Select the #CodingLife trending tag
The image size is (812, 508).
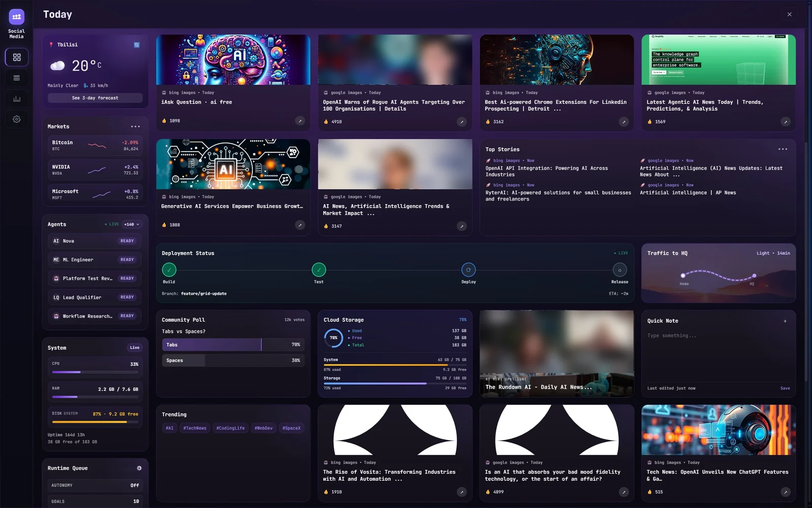pos(230,428)
